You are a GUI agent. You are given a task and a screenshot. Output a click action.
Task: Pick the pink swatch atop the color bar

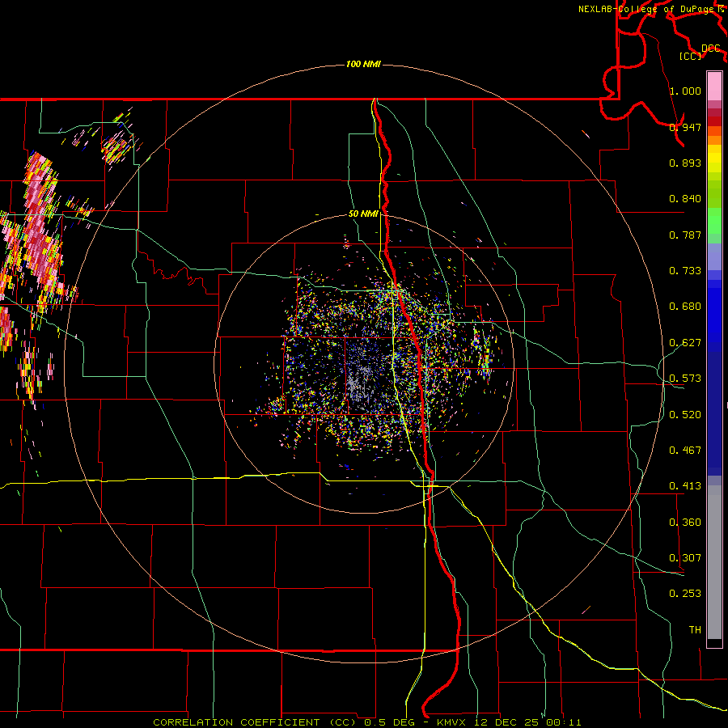pos(714,86)
